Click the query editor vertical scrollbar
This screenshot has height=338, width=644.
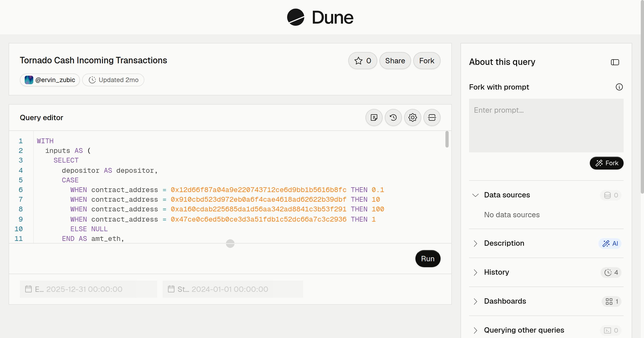(447, 139)
